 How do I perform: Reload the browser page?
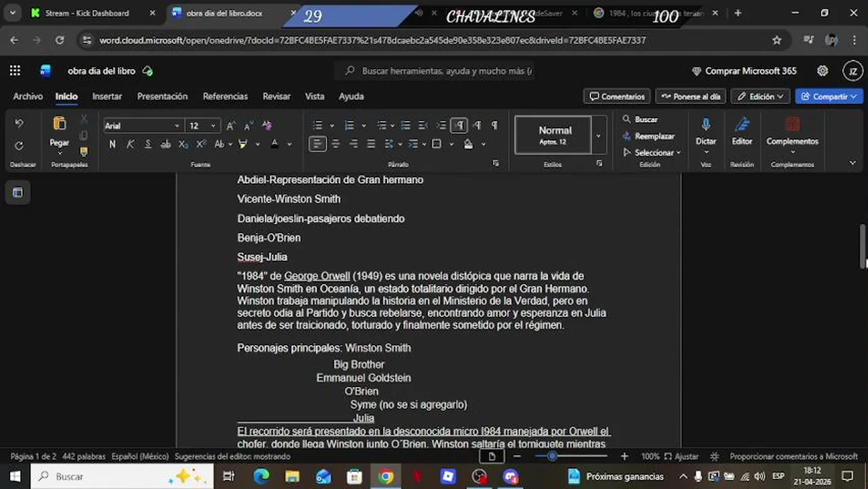click(x=60, y=40)
